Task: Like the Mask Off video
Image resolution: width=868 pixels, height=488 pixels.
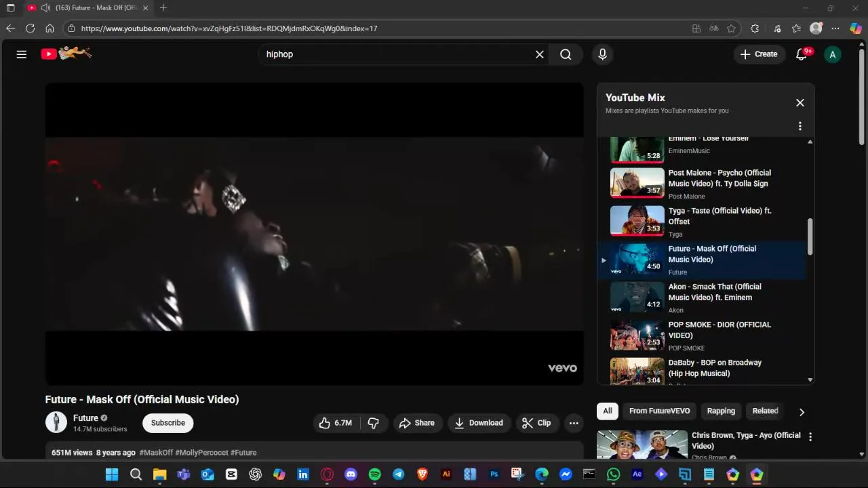Action: 336,423
